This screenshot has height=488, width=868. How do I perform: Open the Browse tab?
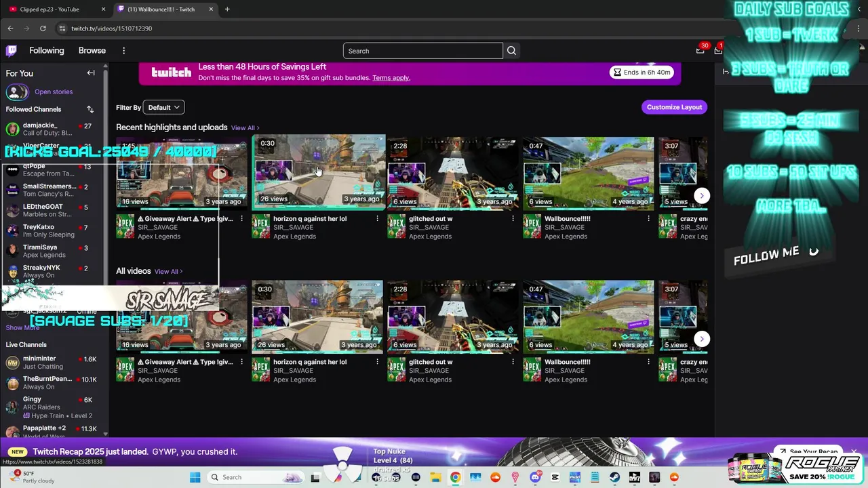(92, 51)
